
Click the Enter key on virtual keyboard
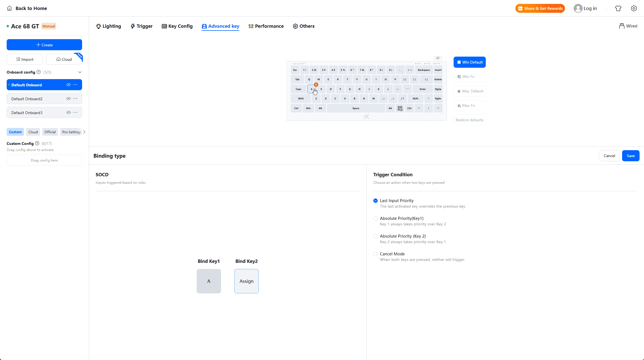(x=423, y=89)
